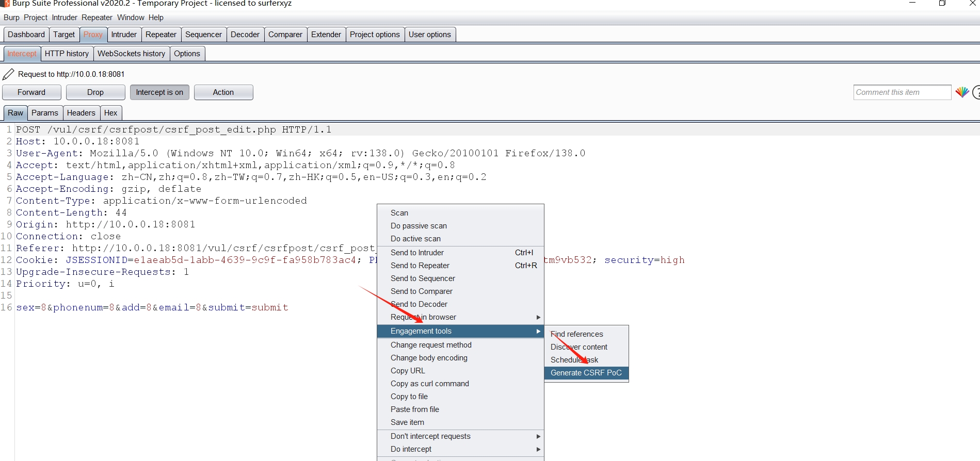
Task: Switch to the Params view tab
Action: (x=45, y=113)
